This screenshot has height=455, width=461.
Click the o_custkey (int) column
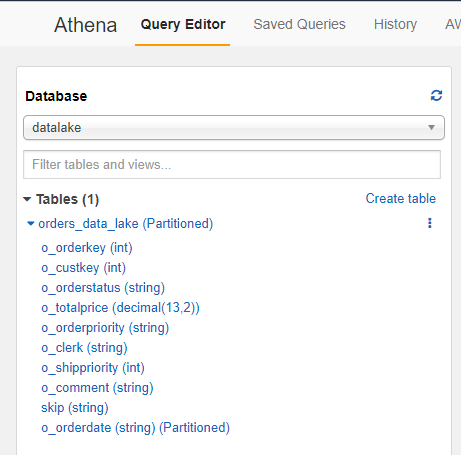click(84, 268)
